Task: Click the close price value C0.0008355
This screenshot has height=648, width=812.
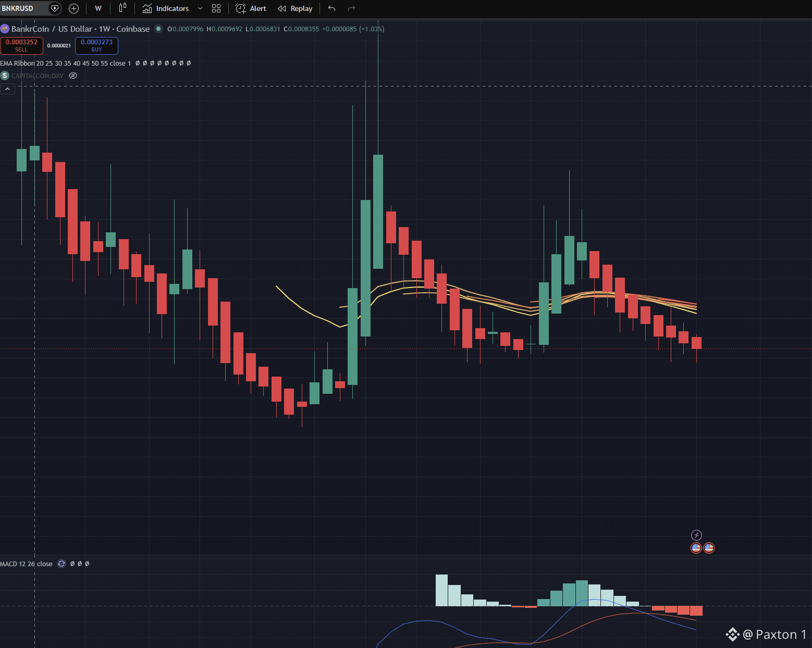Action: pos(301,29)
